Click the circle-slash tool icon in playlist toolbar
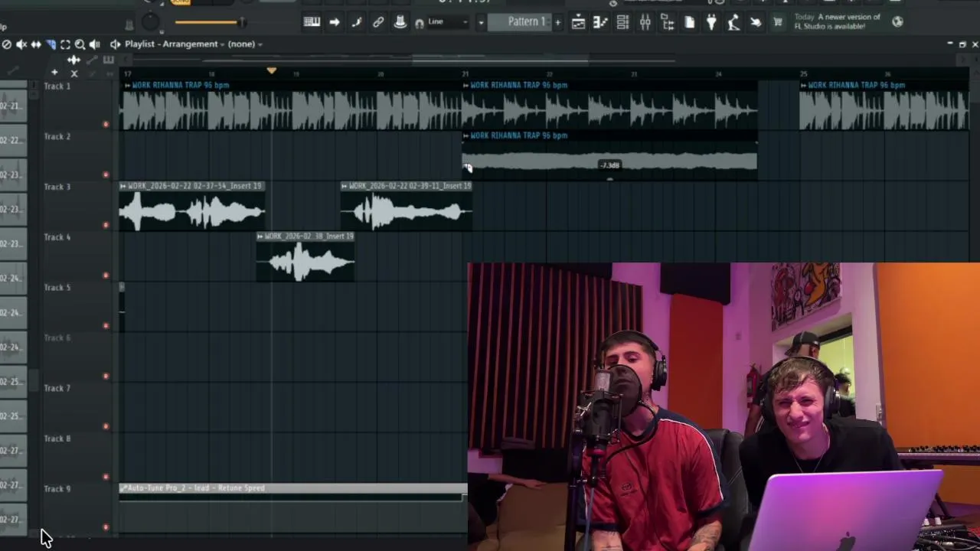 pos(6,44)
